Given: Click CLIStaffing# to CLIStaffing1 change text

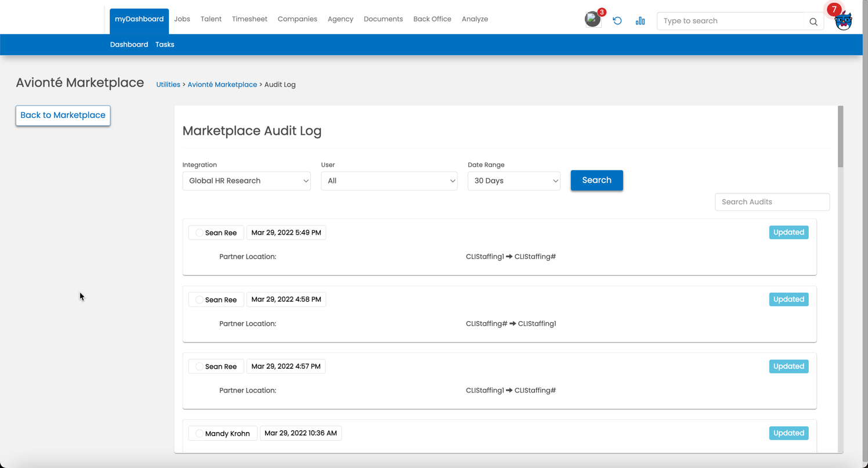Looking at the screenshot, I should tap(511, 324).
